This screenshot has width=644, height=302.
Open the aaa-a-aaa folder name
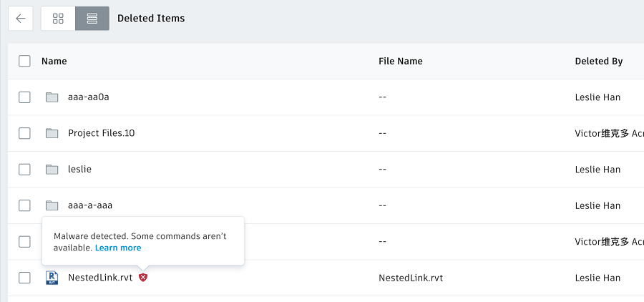[x=90, y=205]
